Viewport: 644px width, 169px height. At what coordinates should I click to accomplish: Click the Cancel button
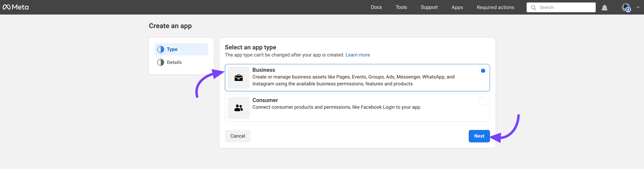[x=237, y=136]
